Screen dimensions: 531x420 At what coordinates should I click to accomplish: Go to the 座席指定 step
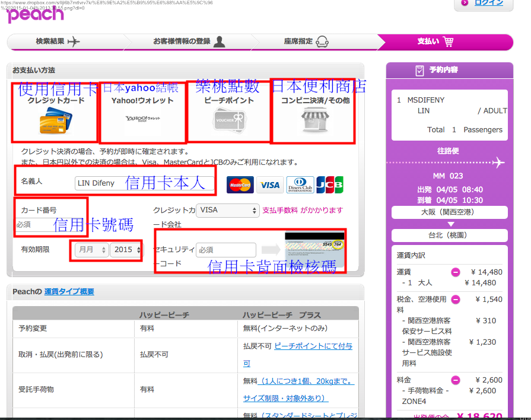[306, 42]
